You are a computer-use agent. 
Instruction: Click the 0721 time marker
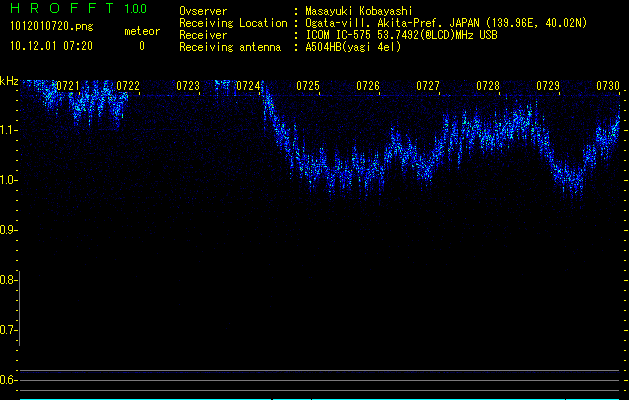point(68,86)
